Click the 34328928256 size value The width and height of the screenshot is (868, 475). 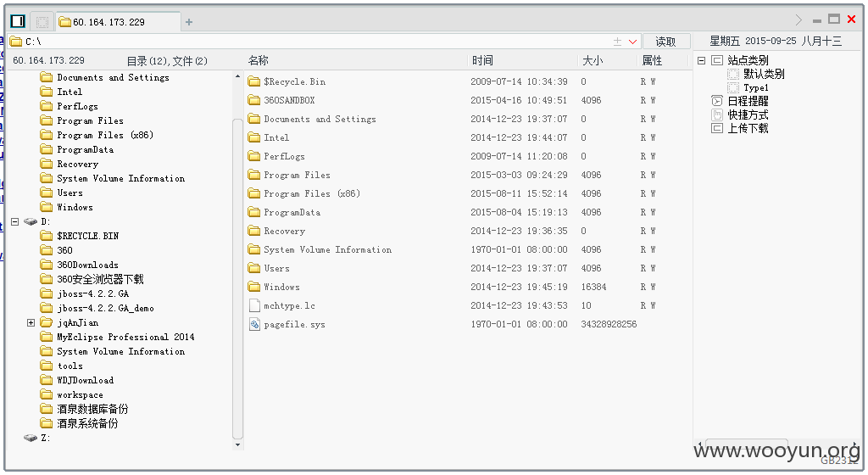pos(609,324)
